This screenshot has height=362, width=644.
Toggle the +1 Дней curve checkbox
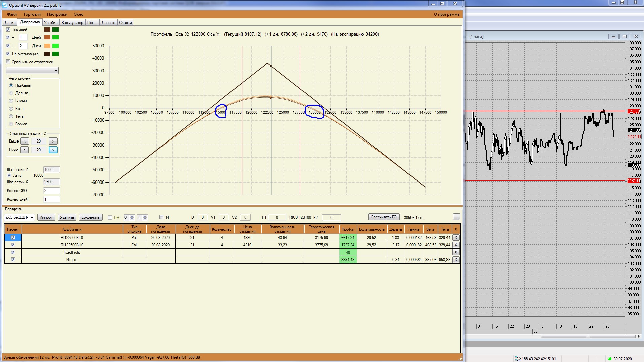8,37
